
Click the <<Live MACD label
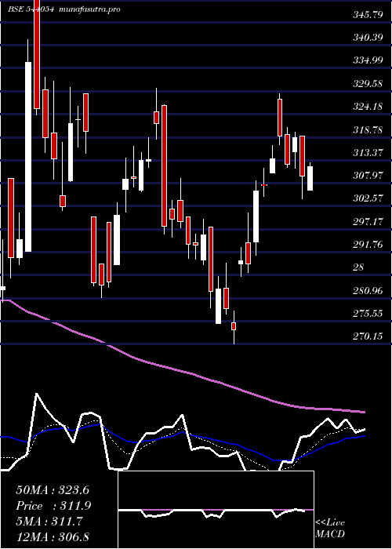(x=330, y=528)
